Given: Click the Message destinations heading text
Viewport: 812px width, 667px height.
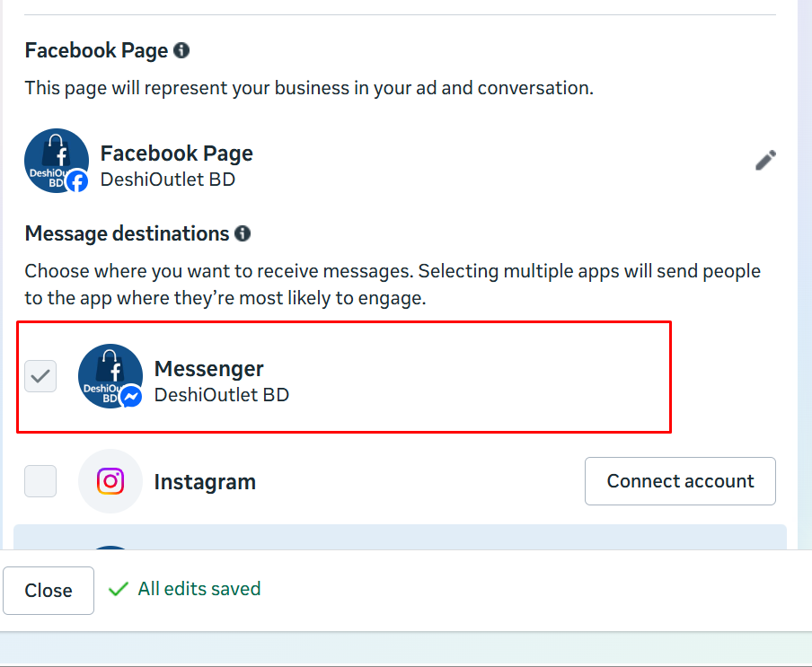Looking at the screenshot, I should pos(127,234).
